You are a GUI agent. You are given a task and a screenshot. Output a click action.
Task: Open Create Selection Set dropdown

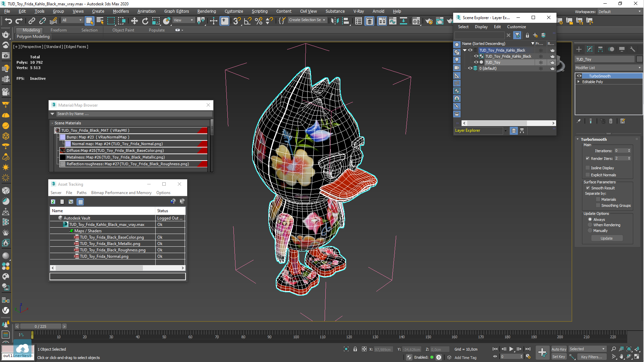click(307, 20)
